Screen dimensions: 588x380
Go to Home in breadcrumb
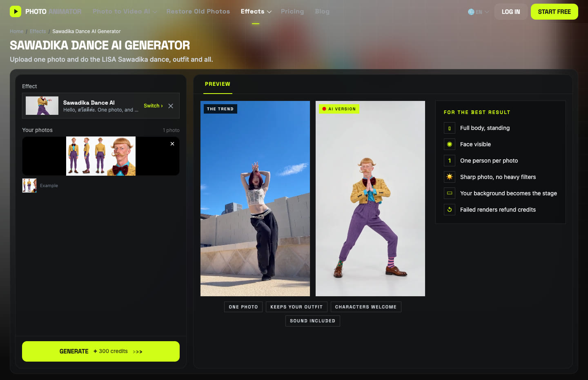point(17,31)
